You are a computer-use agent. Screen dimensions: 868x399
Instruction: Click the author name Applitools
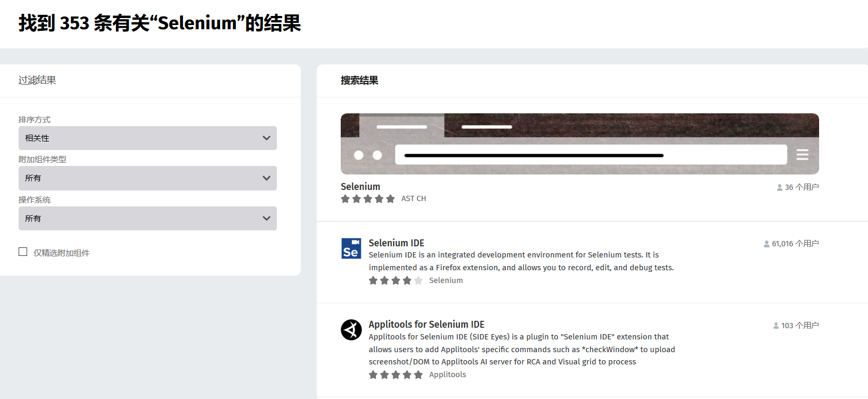448,375
